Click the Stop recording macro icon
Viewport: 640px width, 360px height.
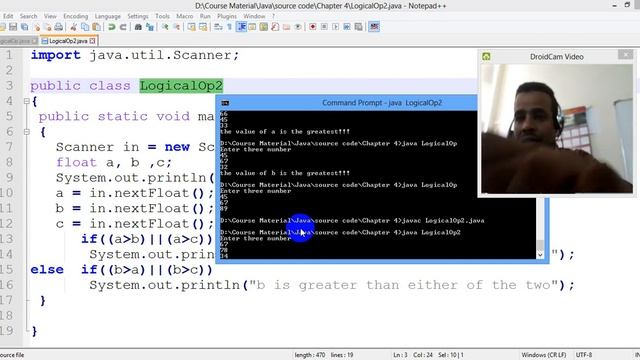324,27
